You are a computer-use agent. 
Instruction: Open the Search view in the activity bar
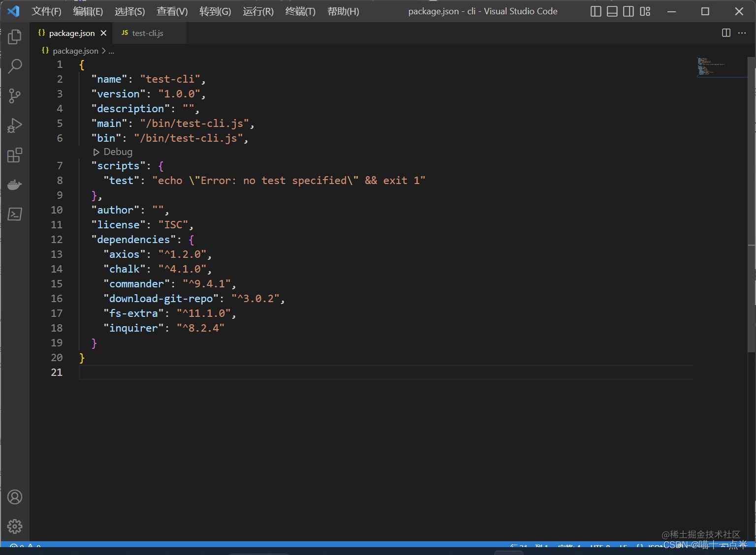(x=15, y=66)
